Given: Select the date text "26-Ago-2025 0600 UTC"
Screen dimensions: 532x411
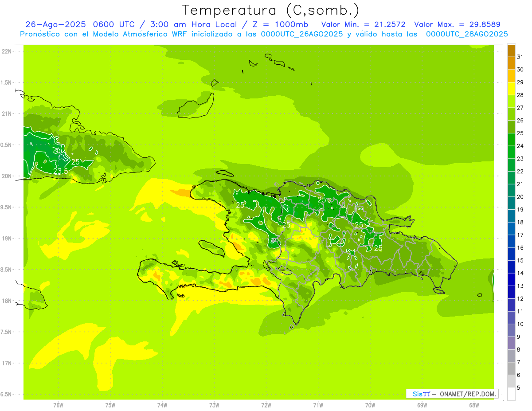Looking at the screenshot, I should [x=81, y=24].
